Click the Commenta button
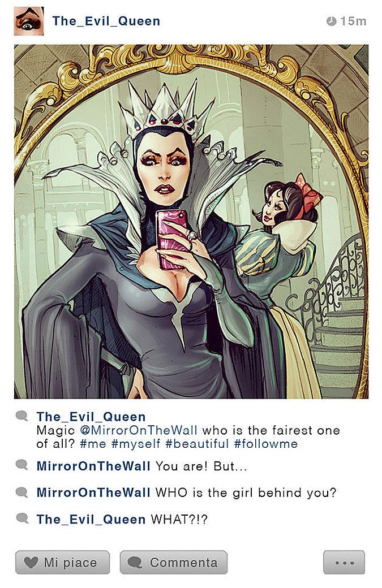 click(174, 563)
